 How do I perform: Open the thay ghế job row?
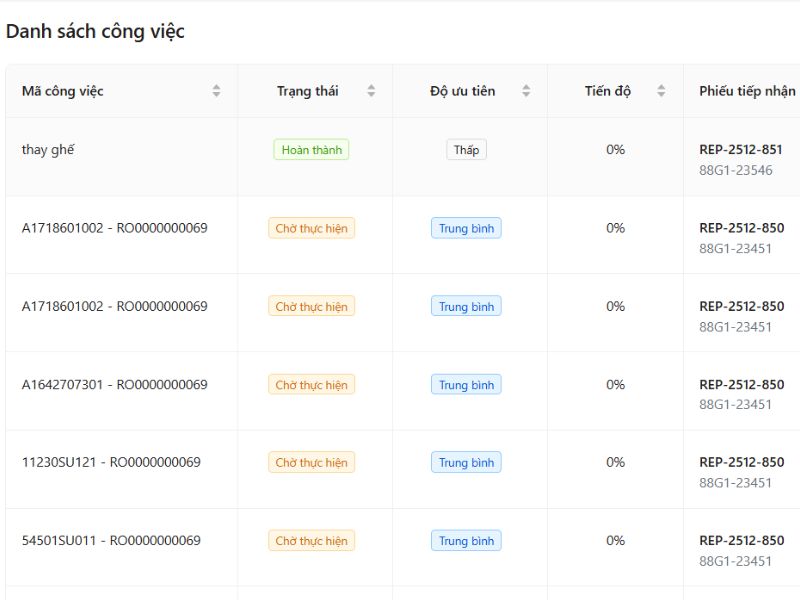pos(48,150)
